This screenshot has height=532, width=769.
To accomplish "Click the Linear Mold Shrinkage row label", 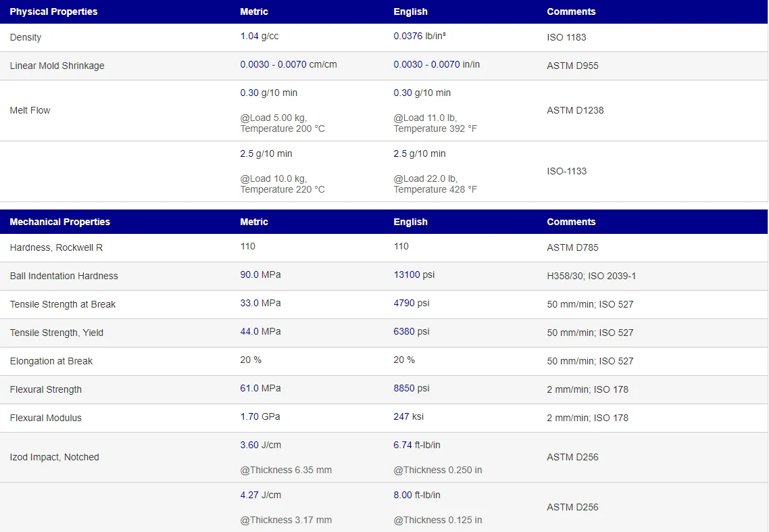I will point(56,66).
